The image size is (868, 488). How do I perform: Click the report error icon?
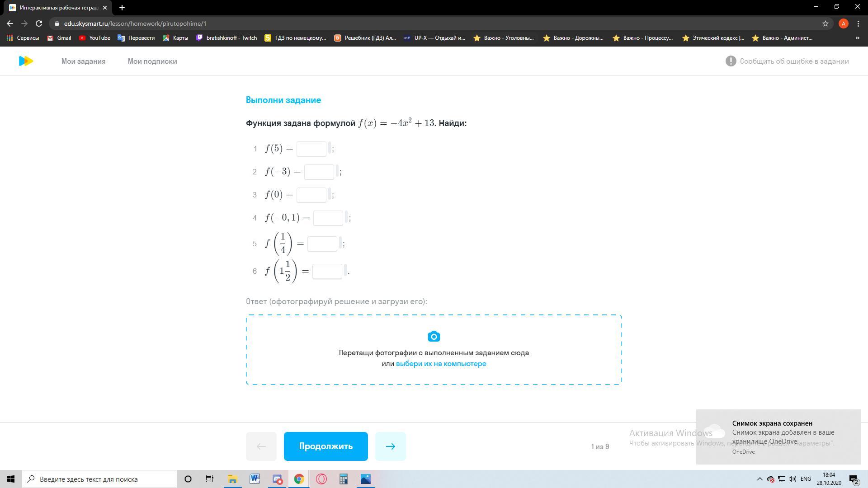click(730, 61)
